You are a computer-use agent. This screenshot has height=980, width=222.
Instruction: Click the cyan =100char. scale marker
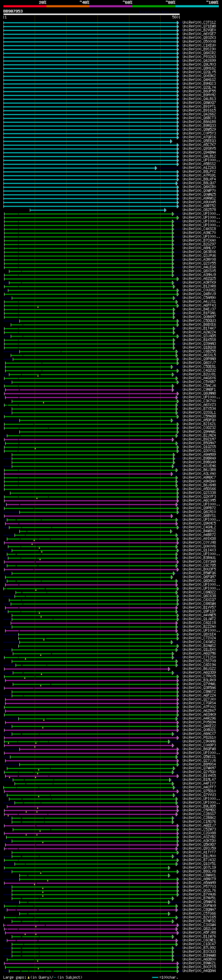tap(155, 977)
